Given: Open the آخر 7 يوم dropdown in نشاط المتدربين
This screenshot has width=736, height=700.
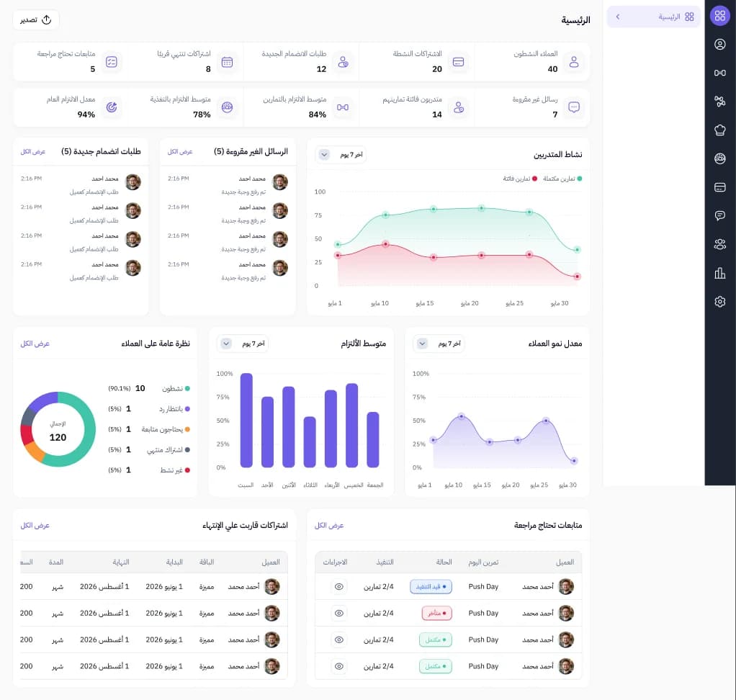Looking at the screenshot, I should (341, 154).
